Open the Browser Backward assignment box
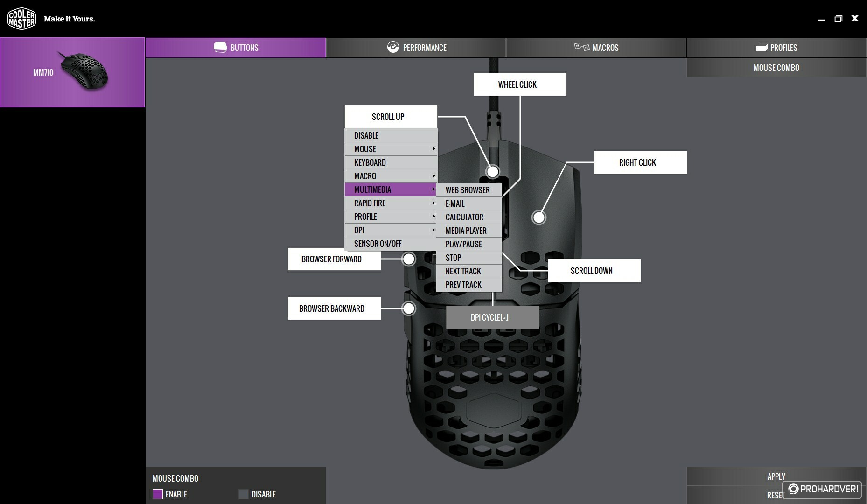Viewport: 867px width, 504px height. coord(335,308)
